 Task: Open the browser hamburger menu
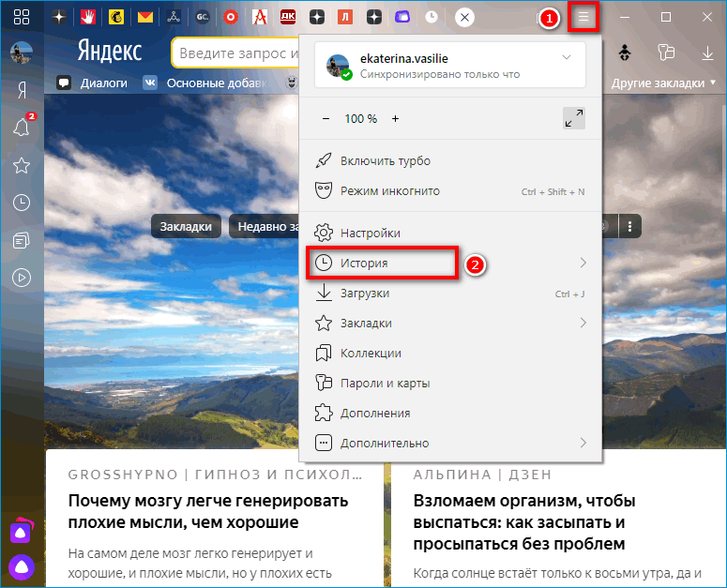(583, 17)
